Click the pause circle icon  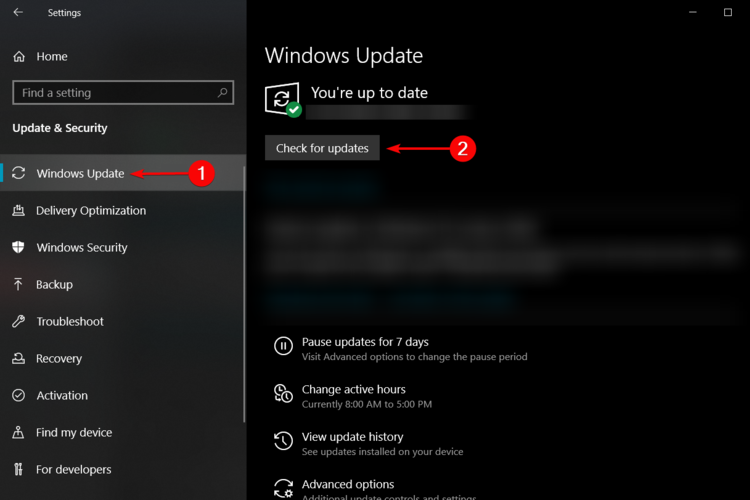coord(283,345)
